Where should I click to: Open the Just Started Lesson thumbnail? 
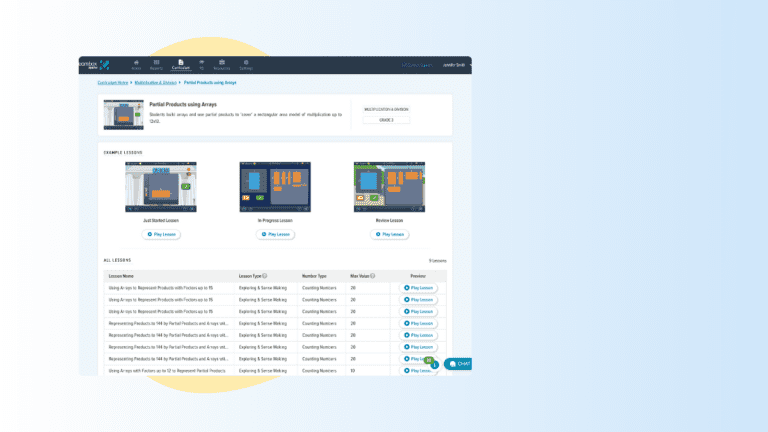pyautogui.click(x=161, y=187)
